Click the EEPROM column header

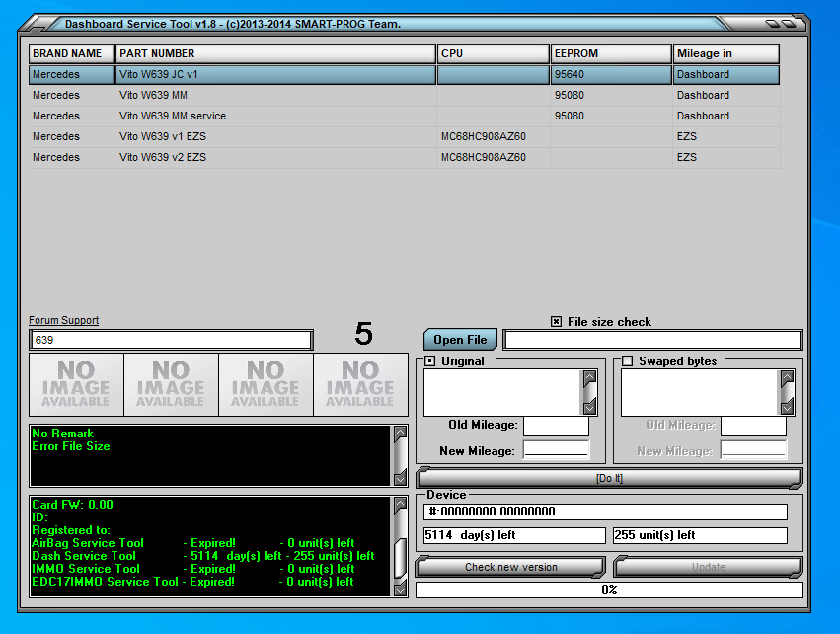(x=611, y=53)
